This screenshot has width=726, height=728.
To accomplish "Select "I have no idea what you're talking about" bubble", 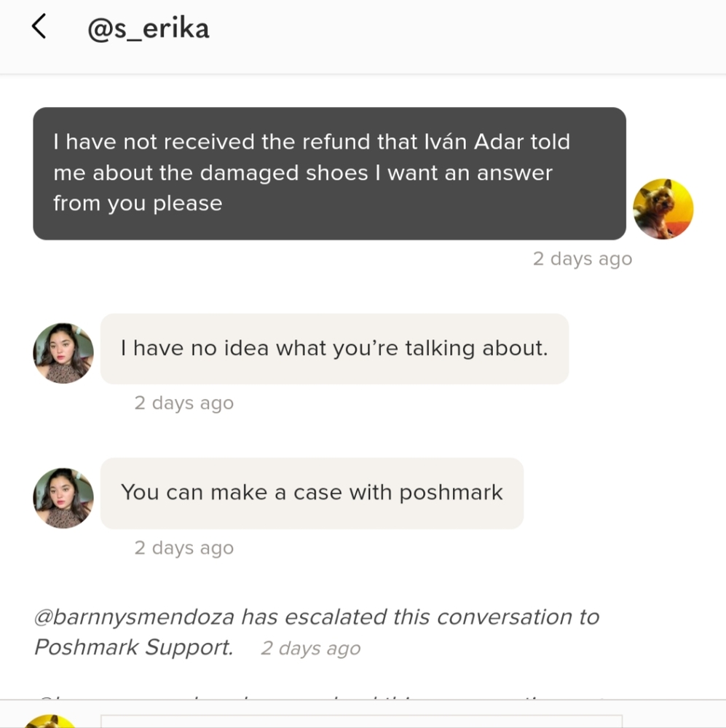I will [334, 349].
